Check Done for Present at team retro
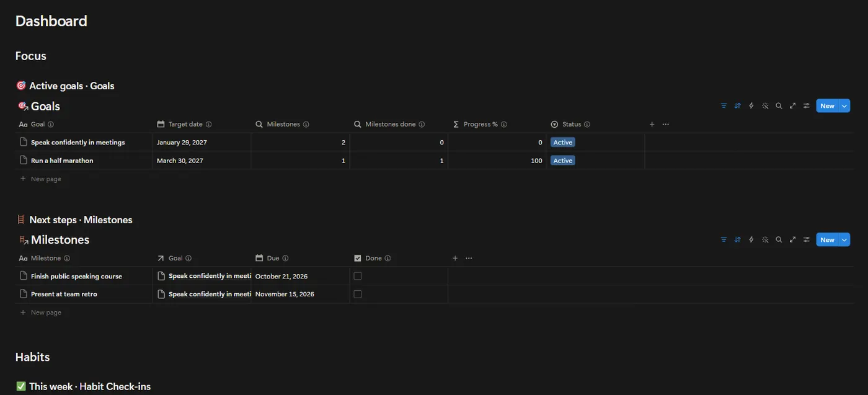Viewport: 868px width, 395px height. click(x=358, y=294)
